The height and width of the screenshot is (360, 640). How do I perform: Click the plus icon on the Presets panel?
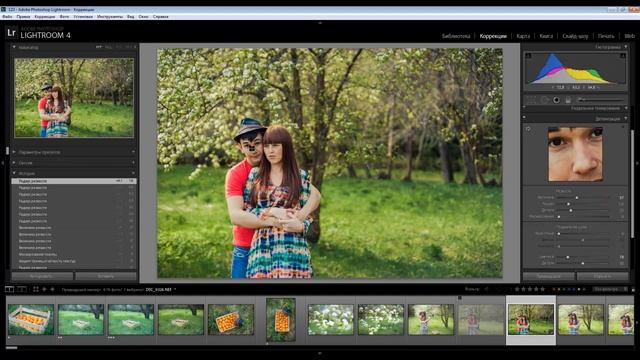133,152
